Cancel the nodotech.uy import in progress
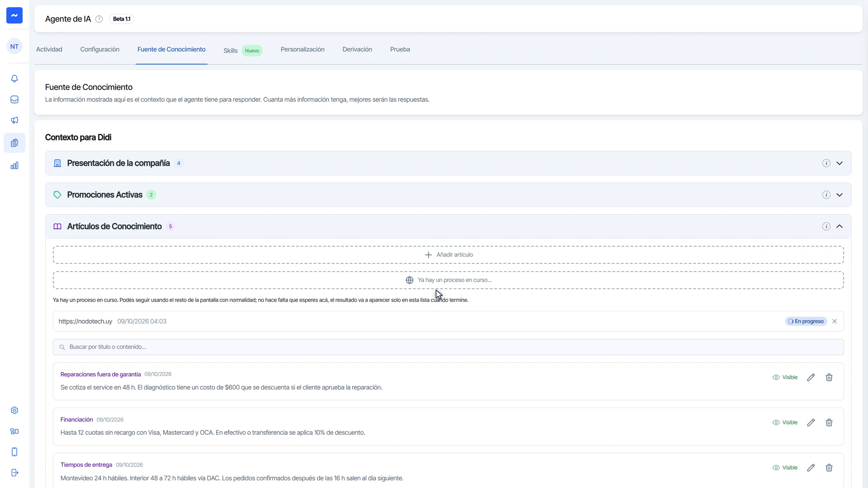The image size is (868, 488). (x=835, y=321)
